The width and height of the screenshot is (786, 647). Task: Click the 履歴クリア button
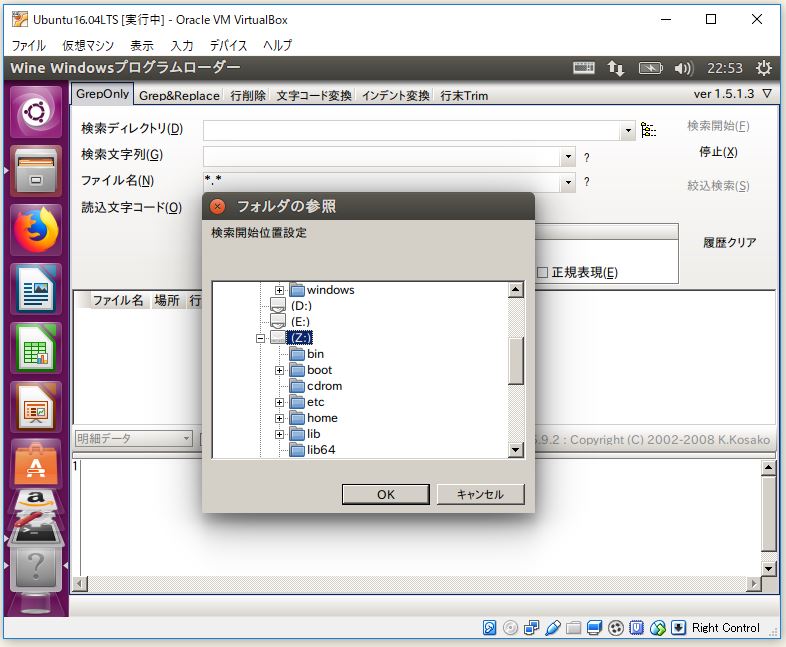click(729, 243)
